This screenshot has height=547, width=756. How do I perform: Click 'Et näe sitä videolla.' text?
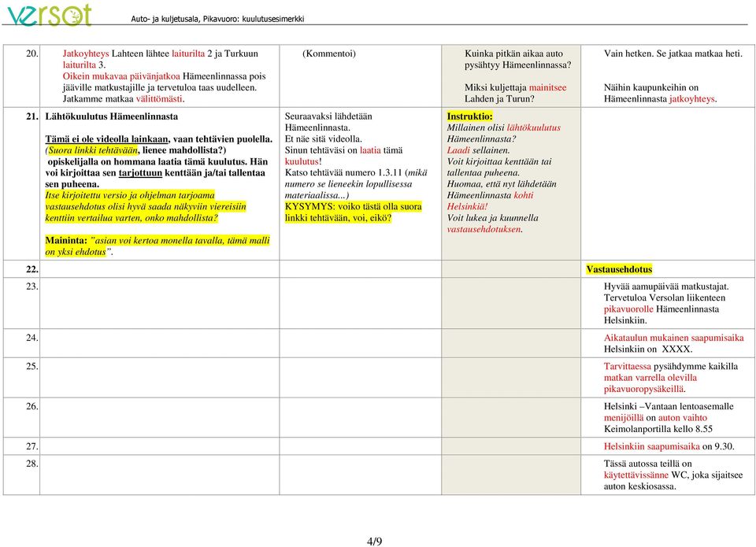coord(323,139)
